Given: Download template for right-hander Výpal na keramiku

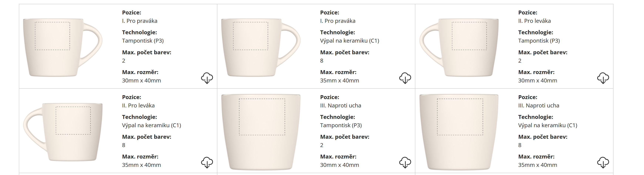Looking at the screenshot, I should (x=405, y=78).
